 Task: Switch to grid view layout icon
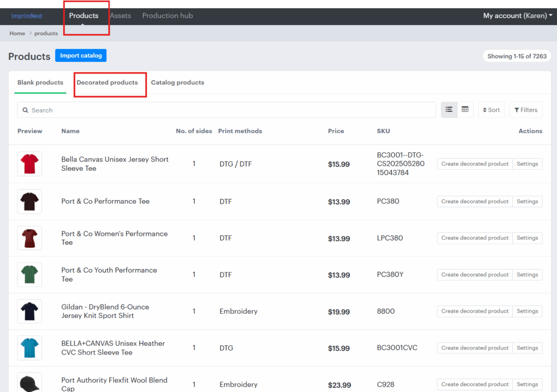[x=465, y=110]
